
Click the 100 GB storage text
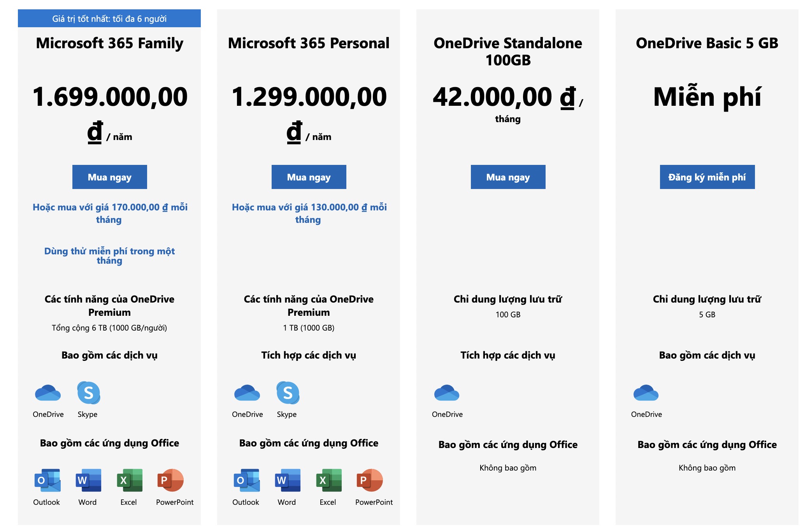coord(508,315)
